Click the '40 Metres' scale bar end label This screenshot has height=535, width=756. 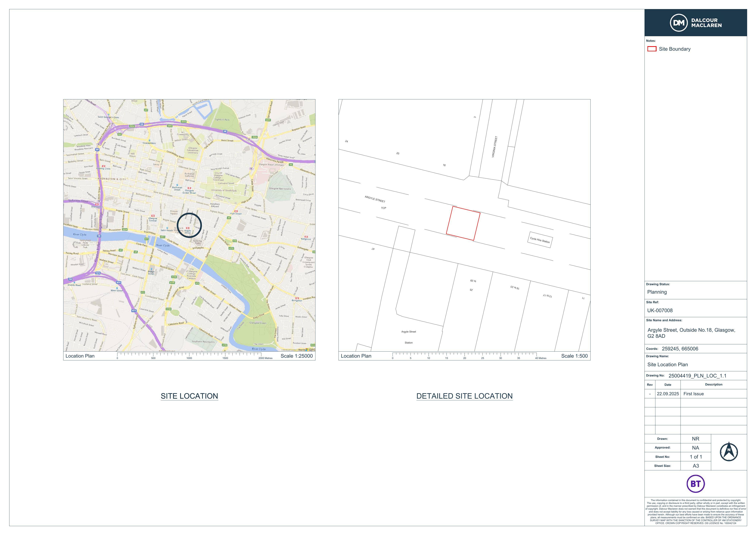541,358
